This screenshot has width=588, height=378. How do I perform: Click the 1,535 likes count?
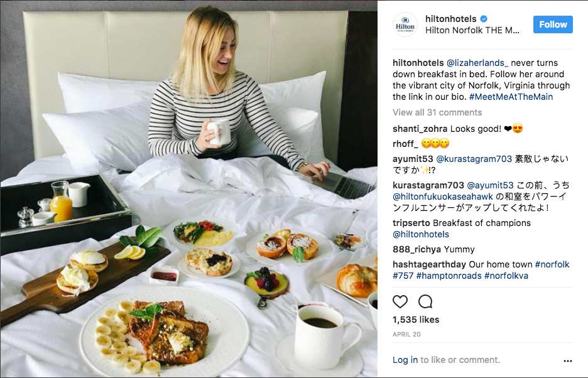click(x=416, y=320)
